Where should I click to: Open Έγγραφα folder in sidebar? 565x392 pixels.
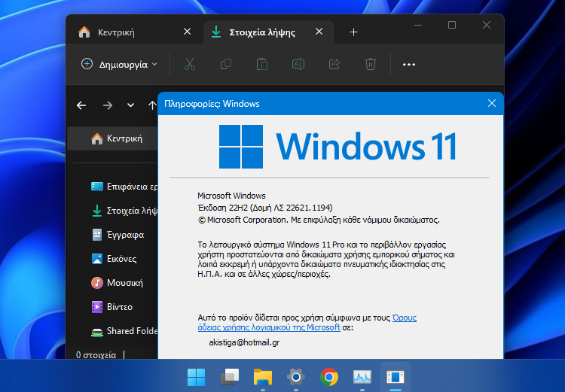124,235
